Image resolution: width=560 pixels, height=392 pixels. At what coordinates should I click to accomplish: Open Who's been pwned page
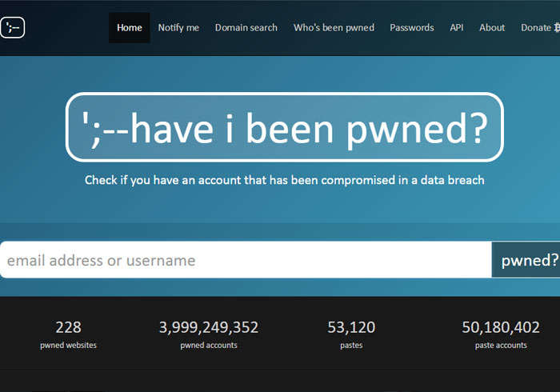[x=334, y=28]
